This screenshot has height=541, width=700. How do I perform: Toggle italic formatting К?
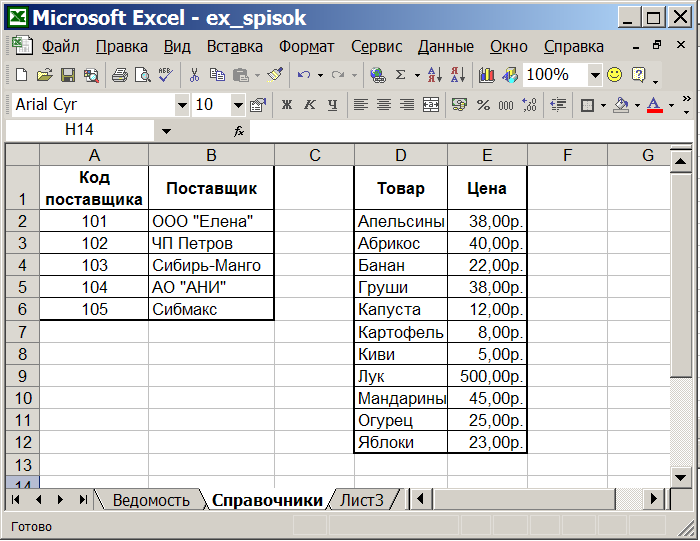[309, 105]
